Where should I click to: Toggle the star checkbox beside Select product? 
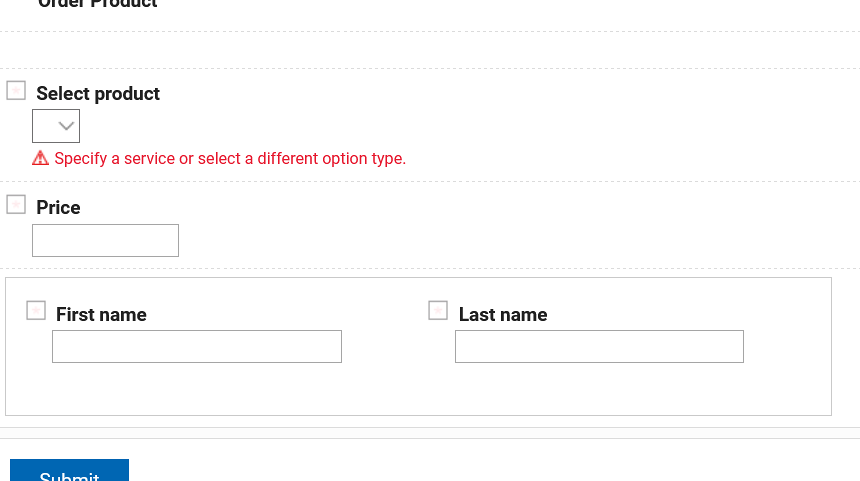pyautogui.click(x=16, y=91)
